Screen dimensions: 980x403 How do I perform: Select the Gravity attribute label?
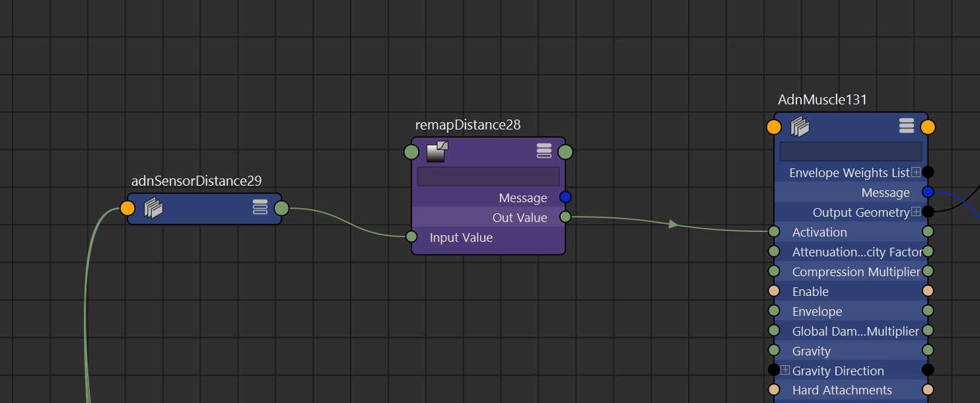pyautogui.click(x=812, y=351)
